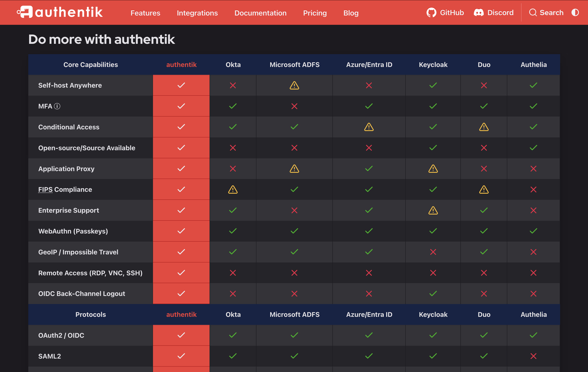Click the red cross for Okta Self-host Anywhere
This screenshot has width=588, height=372.
tap(233, 85)
